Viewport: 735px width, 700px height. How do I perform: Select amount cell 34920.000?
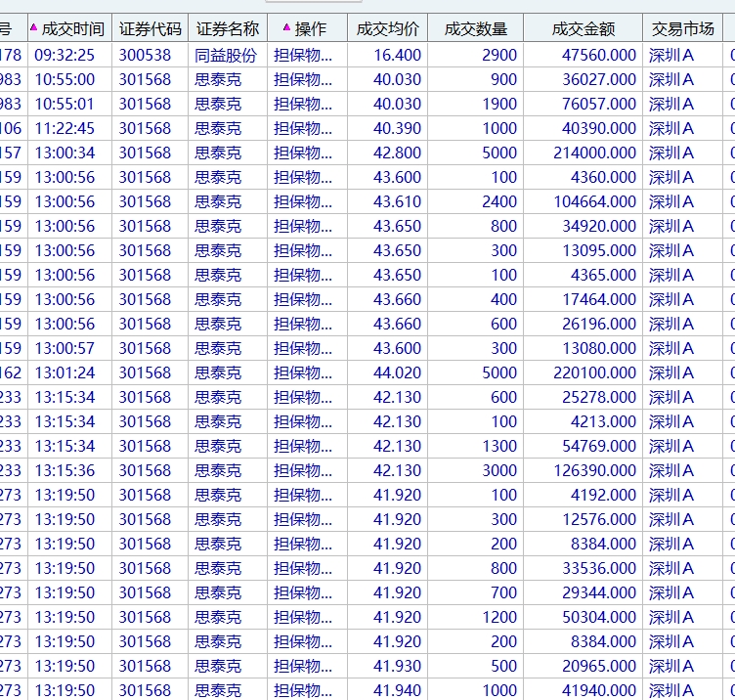(599, 226)
